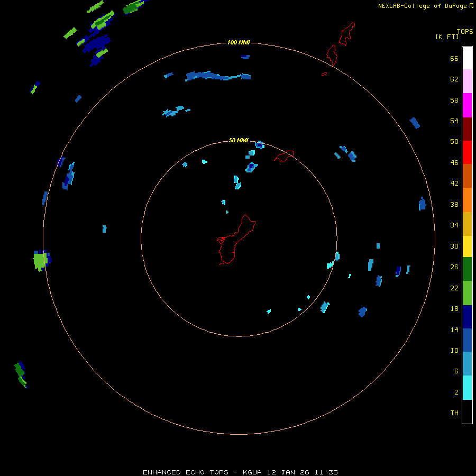Click the long blue echo band below 100 NMI label

218,76
